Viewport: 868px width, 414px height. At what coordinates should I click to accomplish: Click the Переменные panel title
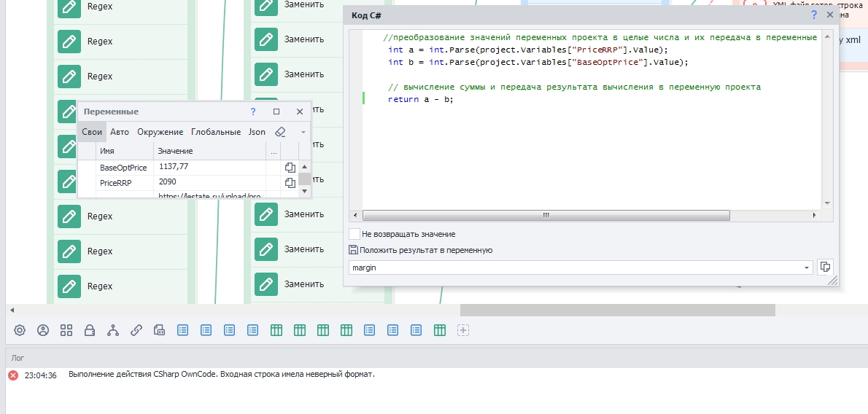[112, 112]
